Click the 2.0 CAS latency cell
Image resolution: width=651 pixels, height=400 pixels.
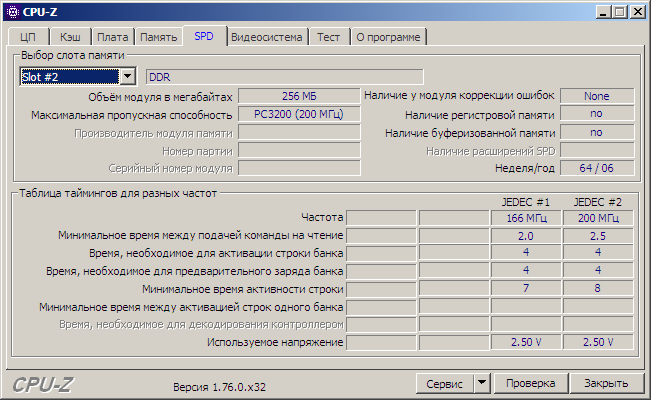[x=526, y=236]
